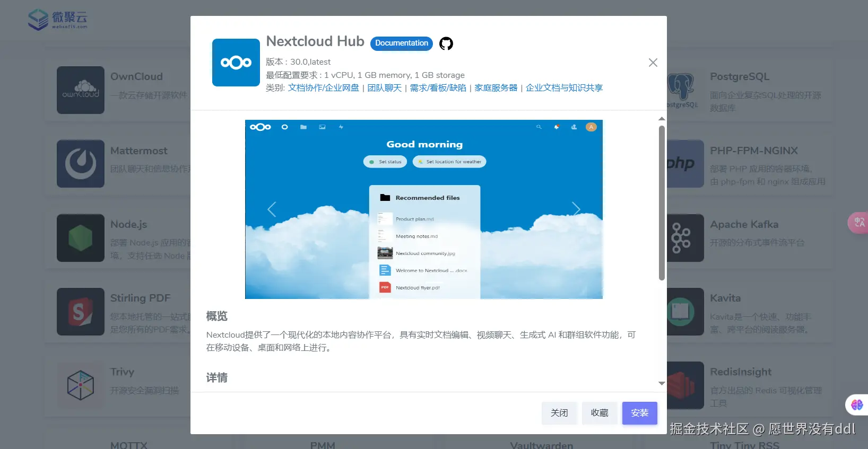Open the Apache Kafka app icon
The width and height of the screenshot is (868, 449).
click(x=685, y=238)
